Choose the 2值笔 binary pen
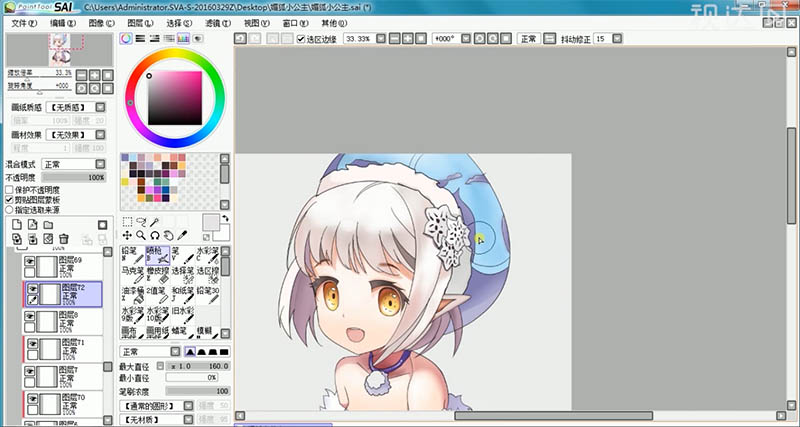This screenshot has height=427, width=800. 157,295
